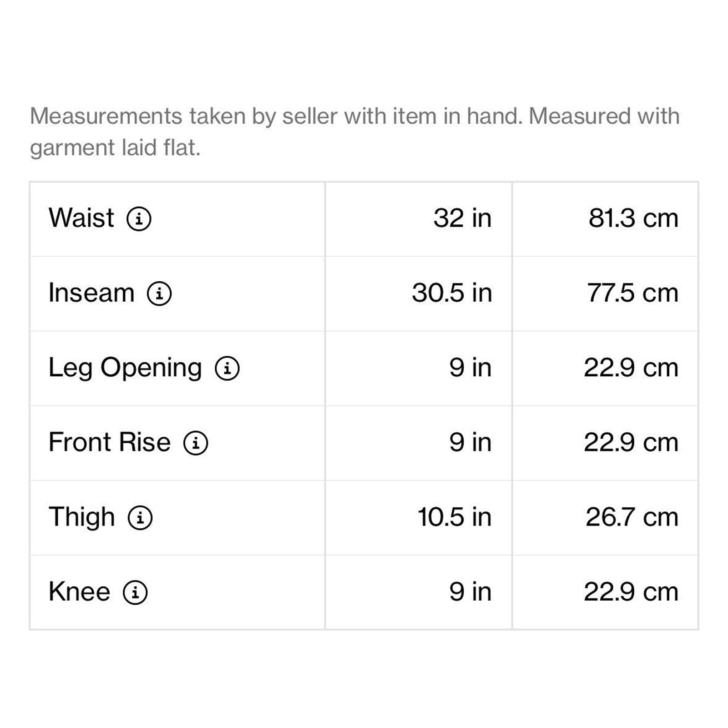Click the 32 in waist value
Image resolution: width=728 pixels, height=728 pixels.
tap(462, 218)
